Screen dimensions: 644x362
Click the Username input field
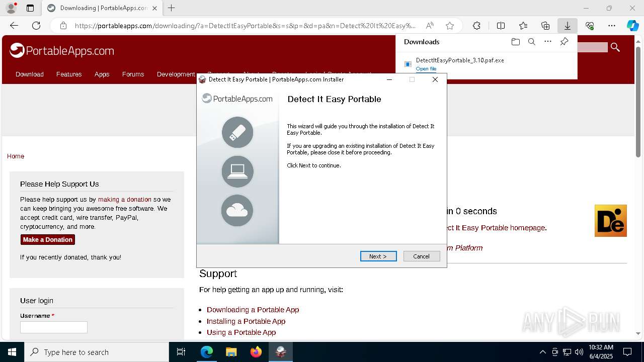point(54,327)
